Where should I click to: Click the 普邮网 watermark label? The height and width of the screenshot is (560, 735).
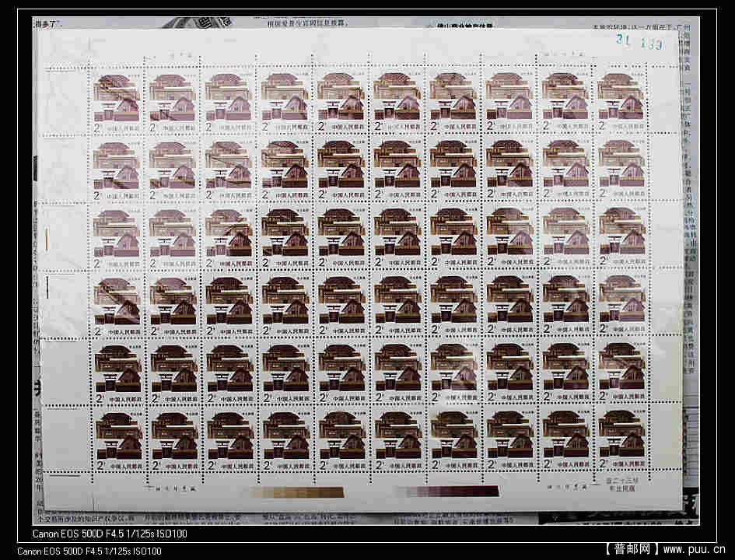632,549
